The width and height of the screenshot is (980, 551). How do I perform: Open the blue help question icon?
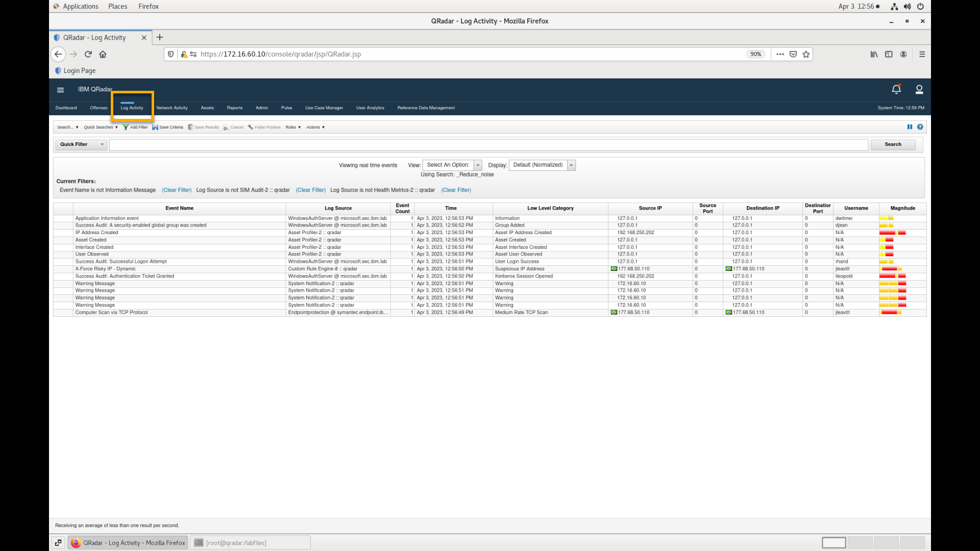(920, 127)
